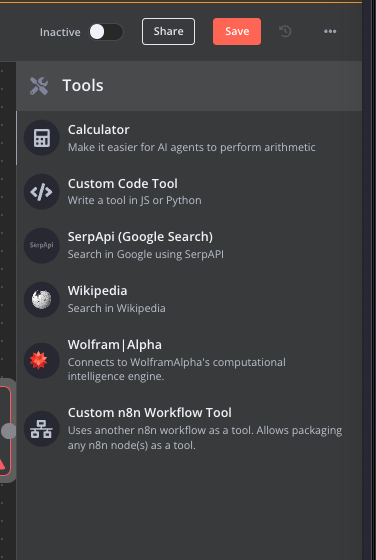The width and height of the screenshot is (376, 560).
Task: Click the Inactive status label
Action: point(60,32)
